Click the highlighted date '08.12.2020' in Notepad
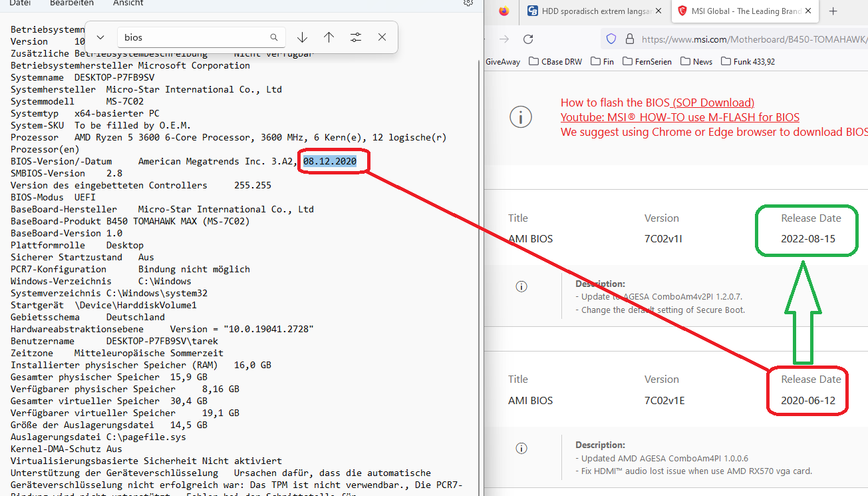 point(330,161)
